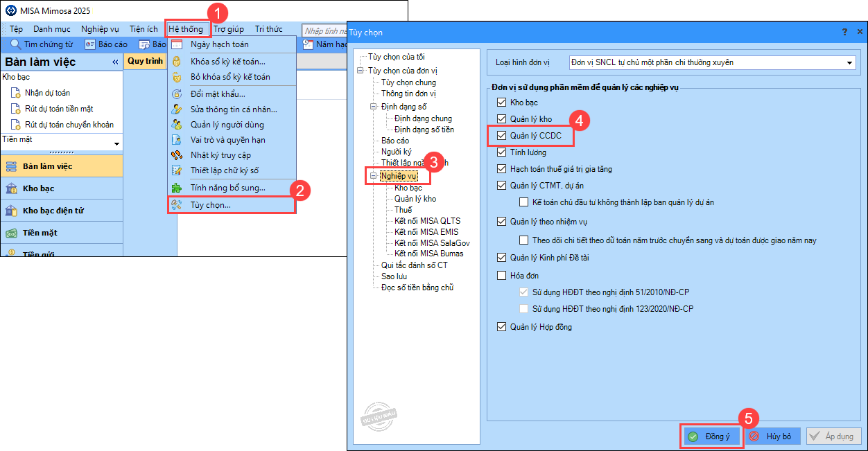868x451 pixels.
Task: Enable Kế toán chủ đầu tư checkbox
Action: (x=524, y=202)
